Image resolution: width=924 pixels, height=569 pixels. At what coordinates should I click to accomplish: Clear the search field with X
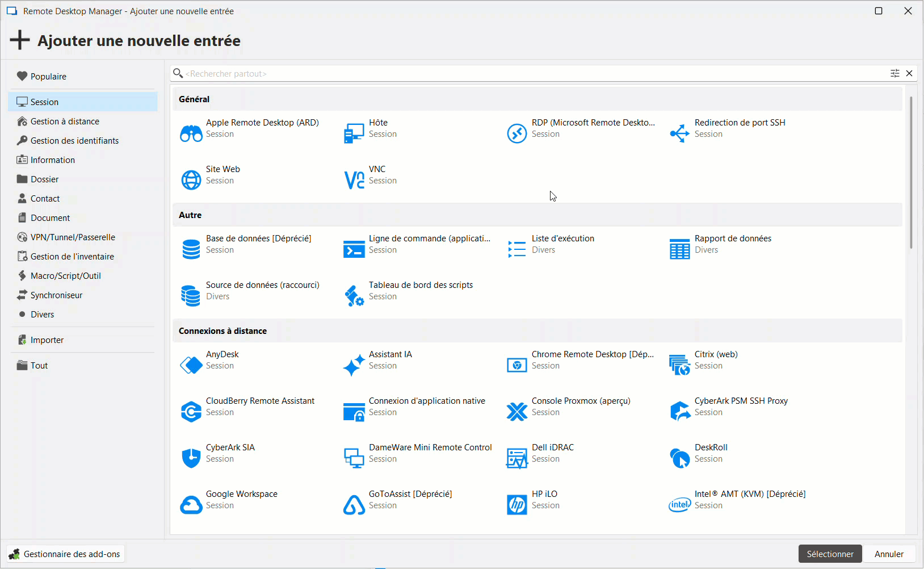pos(909,73)
